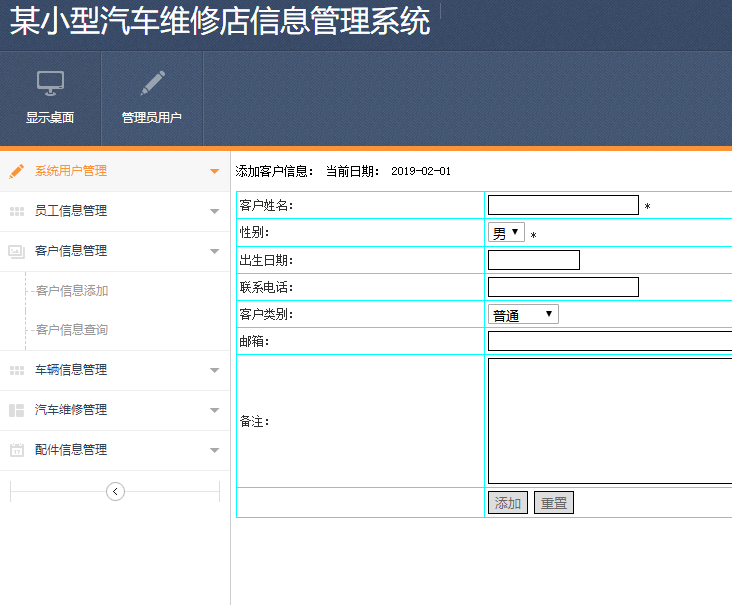The image size is (732, 605).
Task: Click the layout icon beside 汽车维修管理
Action: (17, 410)
